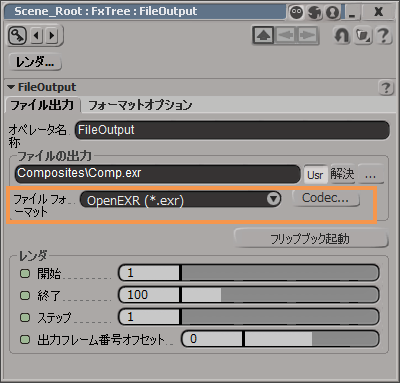Click the Composites\Comp.exr file path field
The height and width of the screenshot is (383, 400).
158,174
